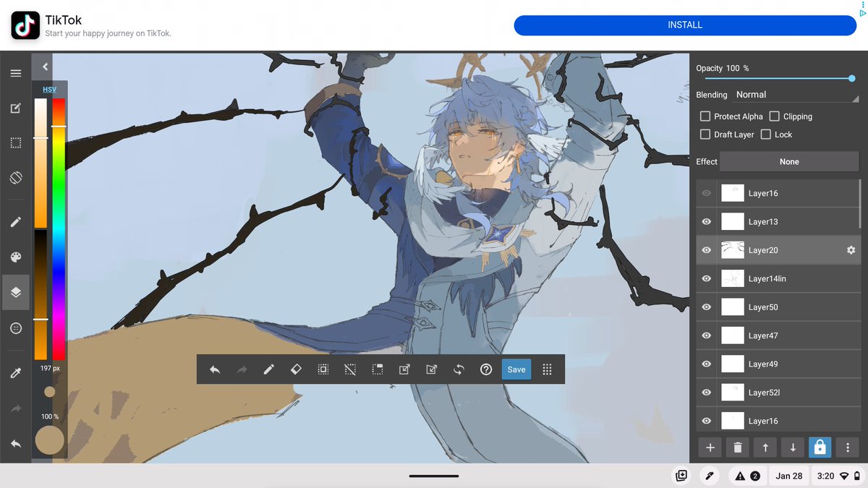Delete layer with trash icon
The height and width of the screenshot is (488, 868).
738,448
